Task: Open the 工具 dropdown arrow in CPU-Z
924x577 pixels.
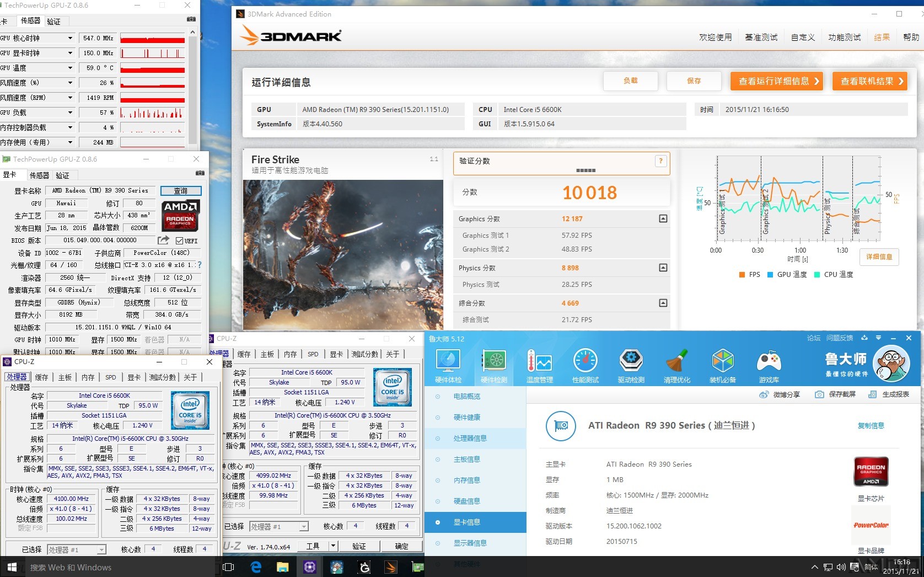Action: (x=333, y=546)
